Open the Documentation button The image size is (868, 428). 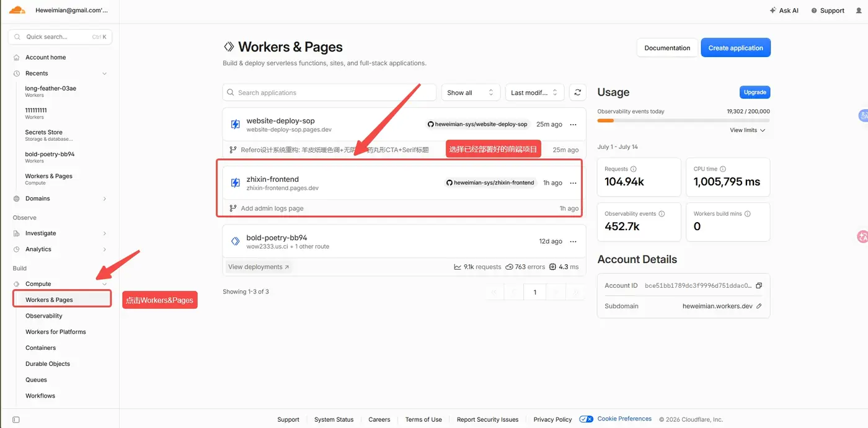666,48
